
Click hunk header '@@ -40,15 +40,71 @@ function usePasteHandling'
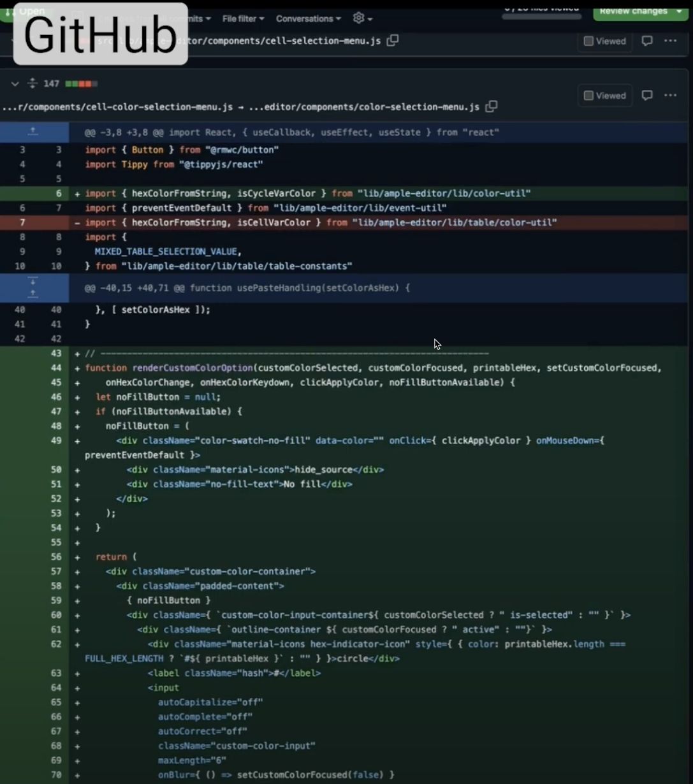click(x=247, y=288)
